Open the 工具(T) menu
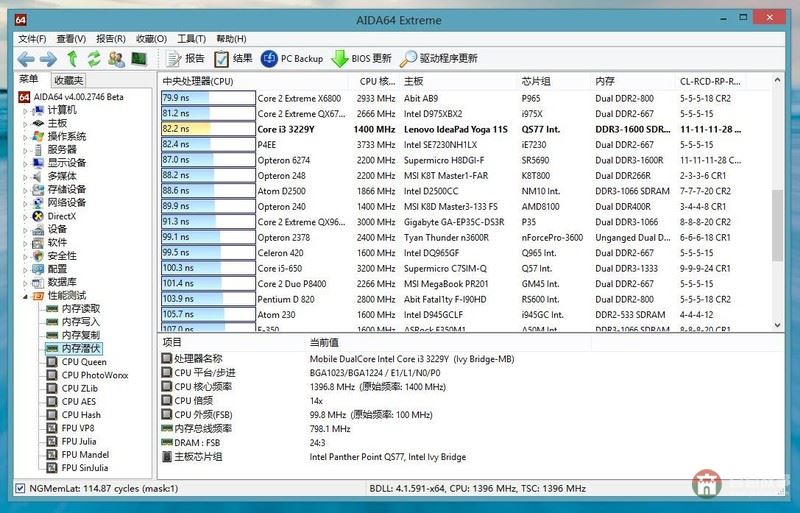The image size is (800, 513). pyautogui.click(x=191, y=39)
